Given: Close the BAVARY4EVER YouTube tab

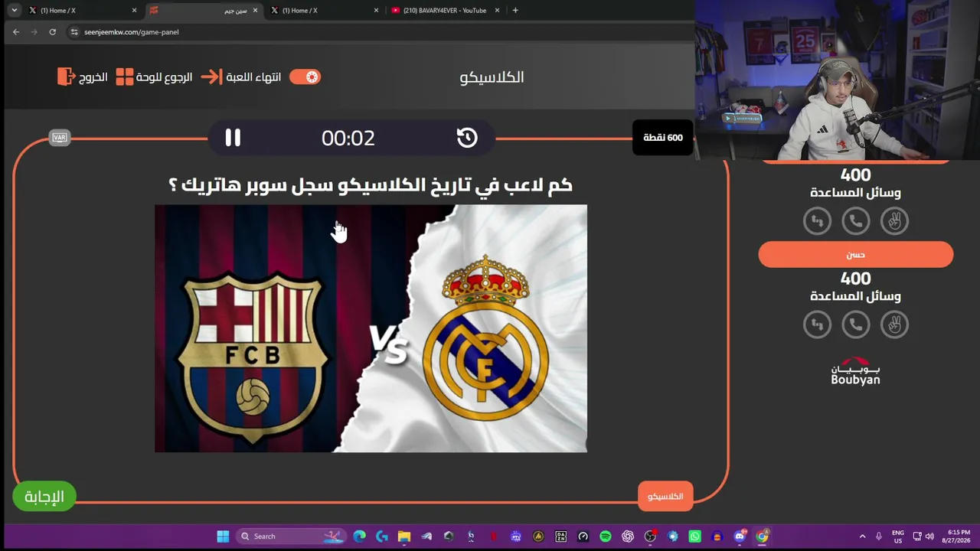Looking at the screenshot, I should [x=497, y=10].
